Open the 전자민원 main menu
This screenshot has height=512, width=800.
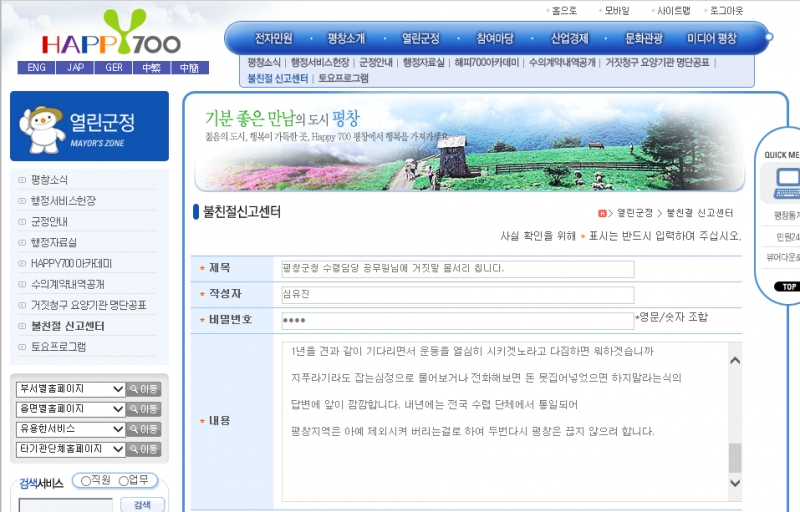pyautogui.click(x=273, y=39)
